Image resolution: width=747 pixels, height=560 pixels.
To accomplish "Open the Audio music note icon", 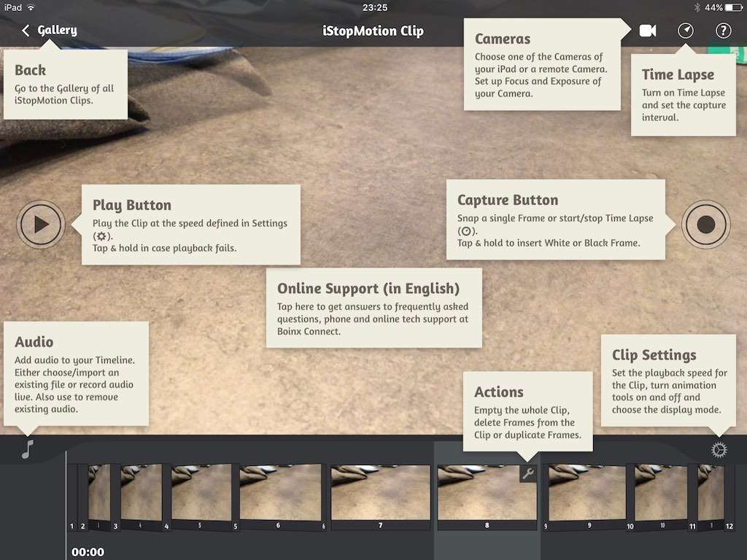I will [x=28, y=449].
